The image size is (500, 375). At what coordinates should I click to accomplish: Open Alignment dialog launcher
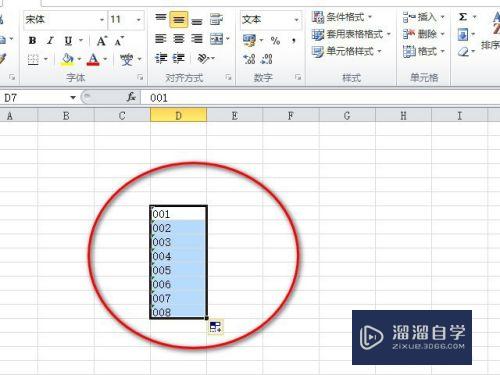point(228,77)
